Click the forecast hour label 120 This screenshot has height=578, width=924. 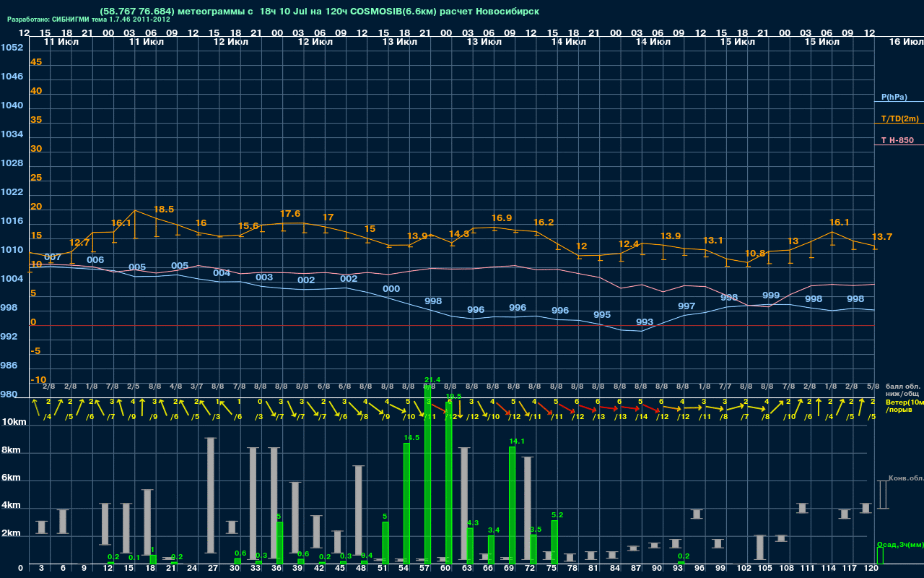(871, 569)
